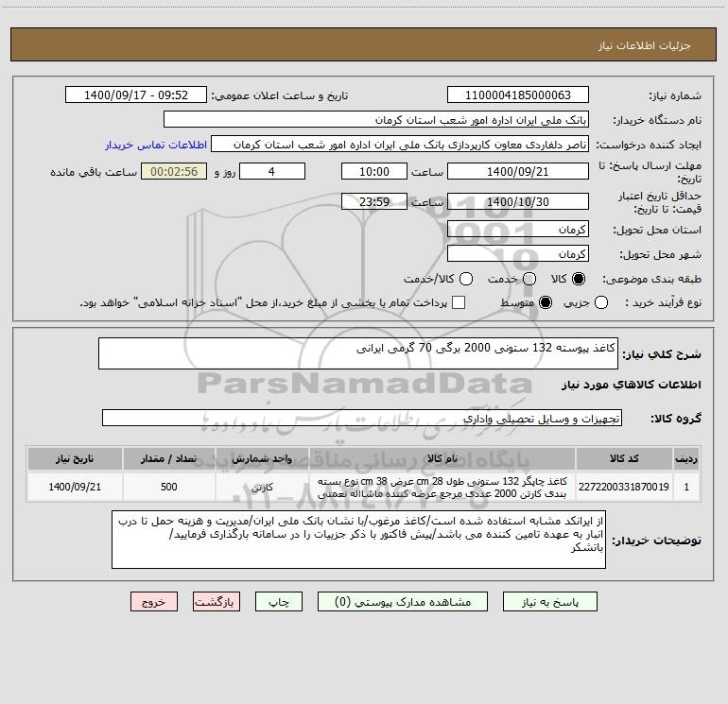728x704 pixels.
Task: Click the شماره نیاز field 1100004185000063
Action: pos(518,95)
